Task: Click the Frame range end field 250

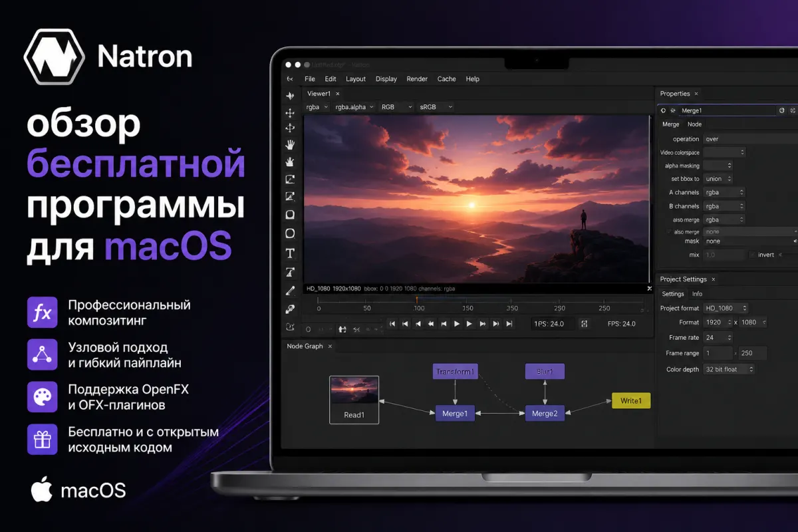Action: [752, 353]
